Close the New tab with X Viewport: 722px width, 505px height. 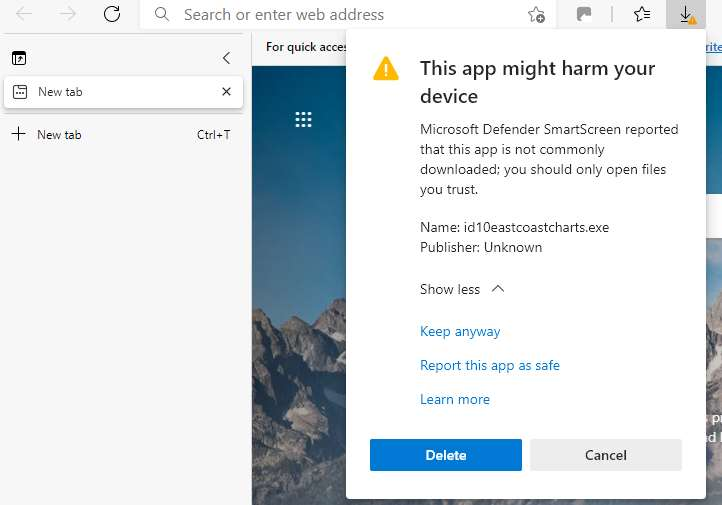point(226,92)
